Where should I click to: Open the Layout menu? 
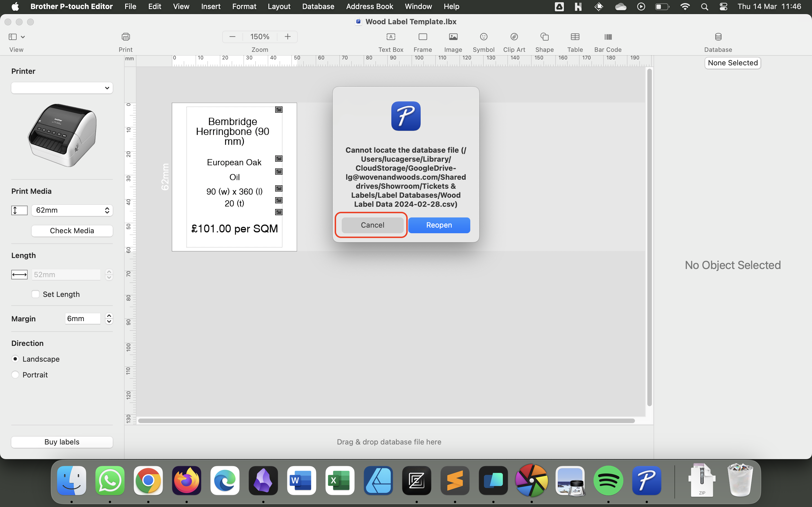(279, 6)
